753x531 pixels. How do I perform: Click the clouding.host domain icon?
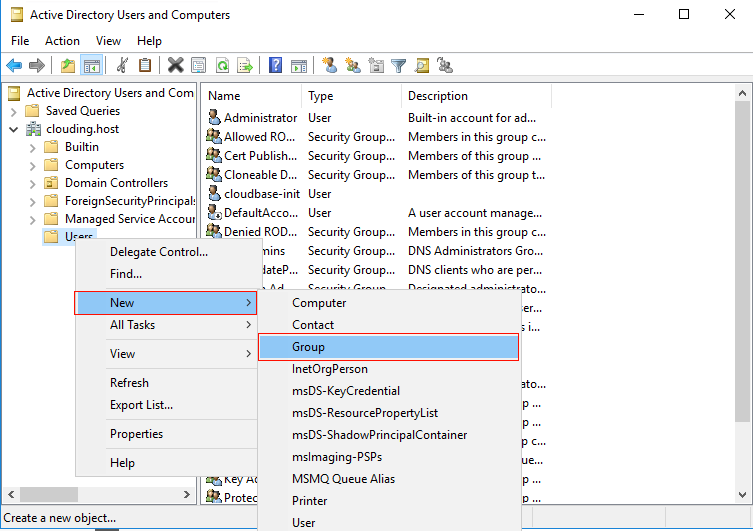[33, 129]
